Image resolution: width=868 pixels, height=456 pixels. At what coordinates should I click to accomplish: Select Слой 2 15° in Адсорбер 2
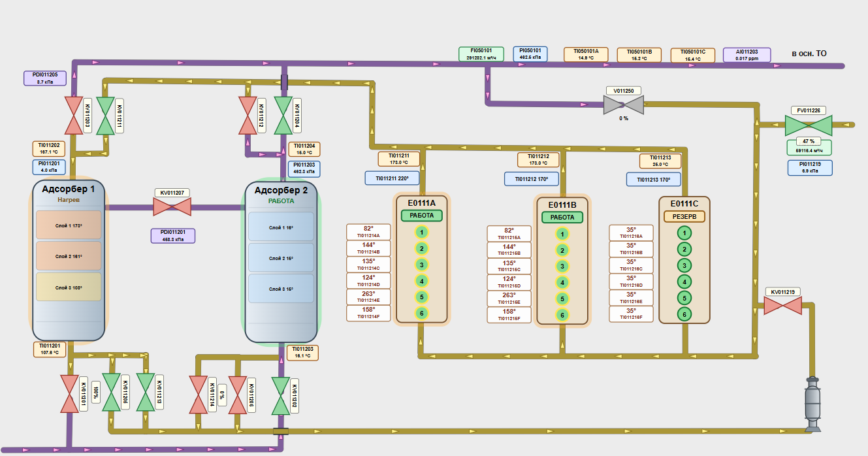[x=281, y=258]
